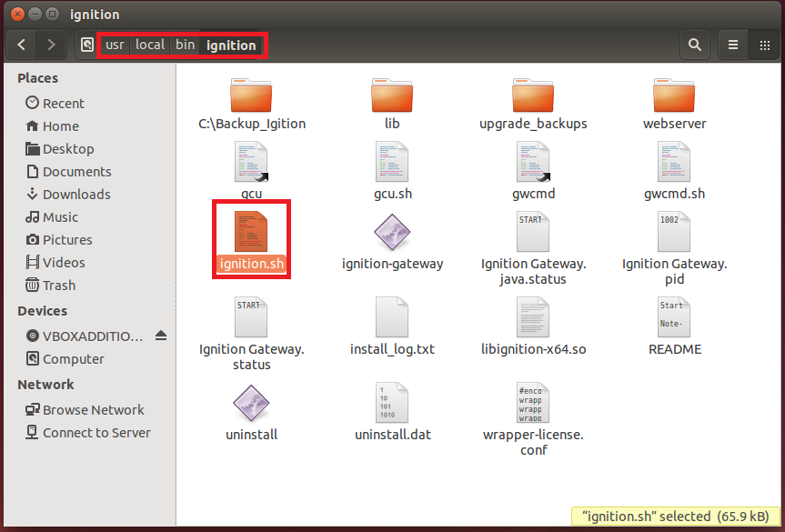This screenshot has height=532, width=785.
Task: Select Ignition Gateway.pid file
Action: coord(674,248)
